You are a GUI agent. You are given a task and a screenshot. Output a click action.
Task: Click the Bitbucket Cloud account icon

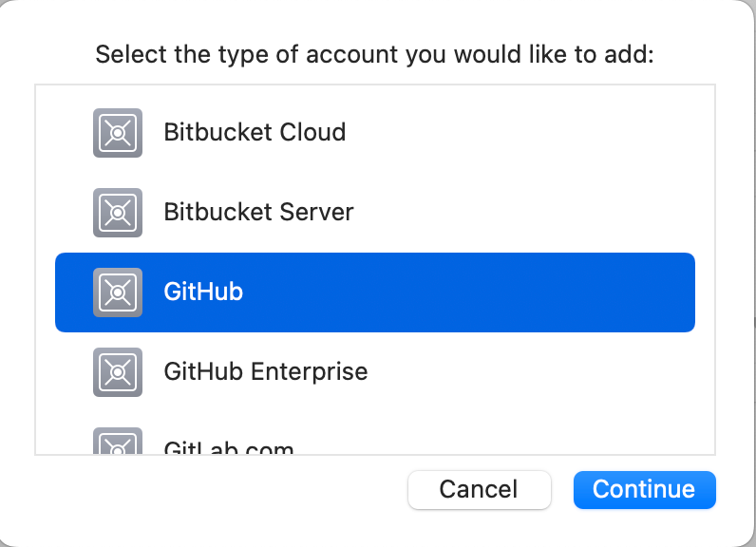(118, 132)
